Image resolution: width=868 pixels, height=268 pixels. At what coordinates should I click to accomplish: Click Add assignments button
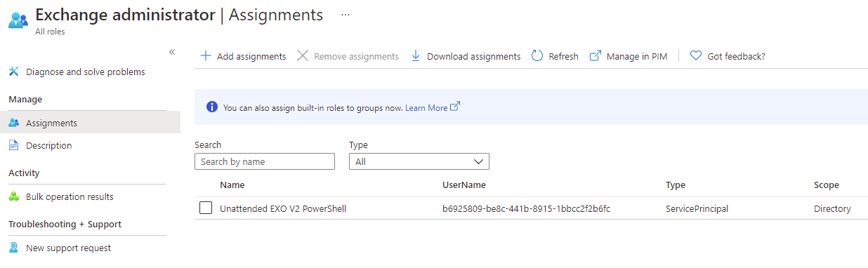tap(243, 56)
